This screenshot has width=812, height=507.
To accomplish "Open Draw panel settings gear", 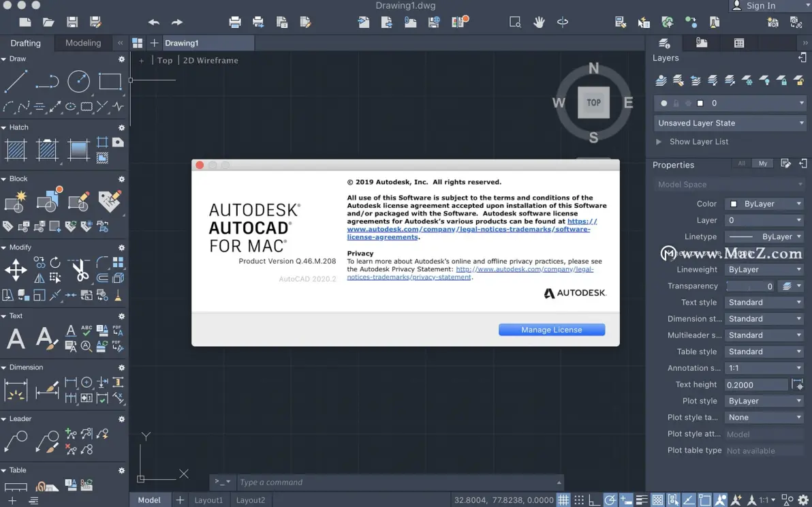I will pos(121,59).
